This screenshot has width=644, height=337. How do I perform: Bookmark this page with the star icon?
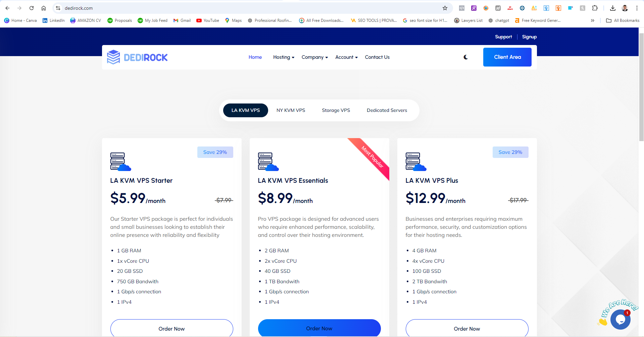[445, 8]
